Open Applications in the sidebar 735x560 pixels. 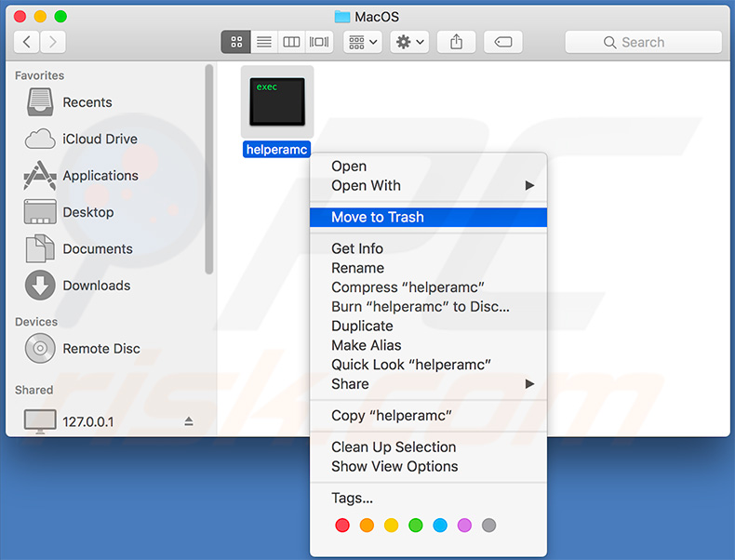point(100,176)
